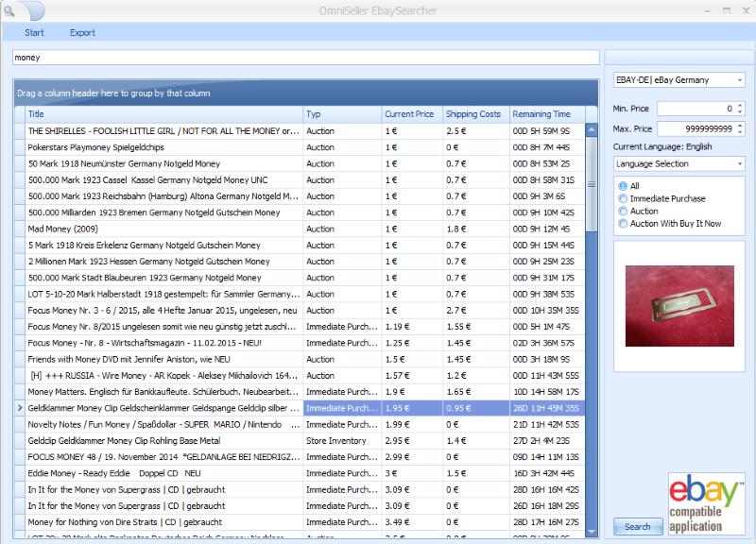The height and width of the screenshot is (544, 756).
Task: Click 'Store Inventory' type cell
Action: (342, 441)
